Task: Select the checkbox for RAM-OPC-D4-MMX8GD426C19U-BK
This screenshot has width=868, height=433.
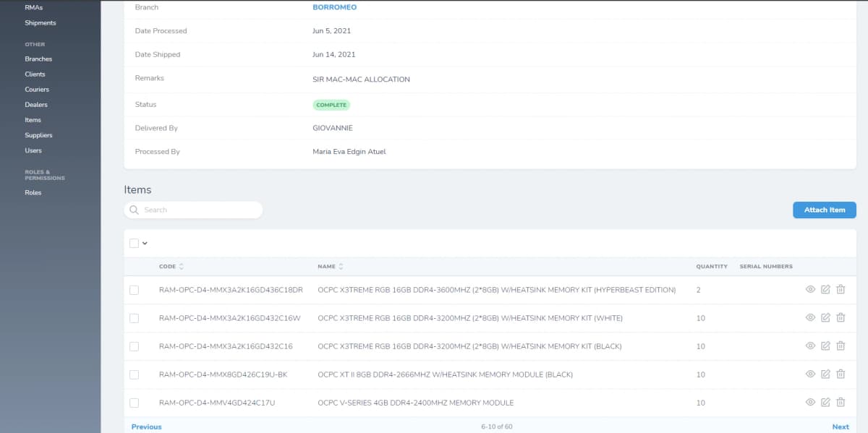Action: pos(134,374)
